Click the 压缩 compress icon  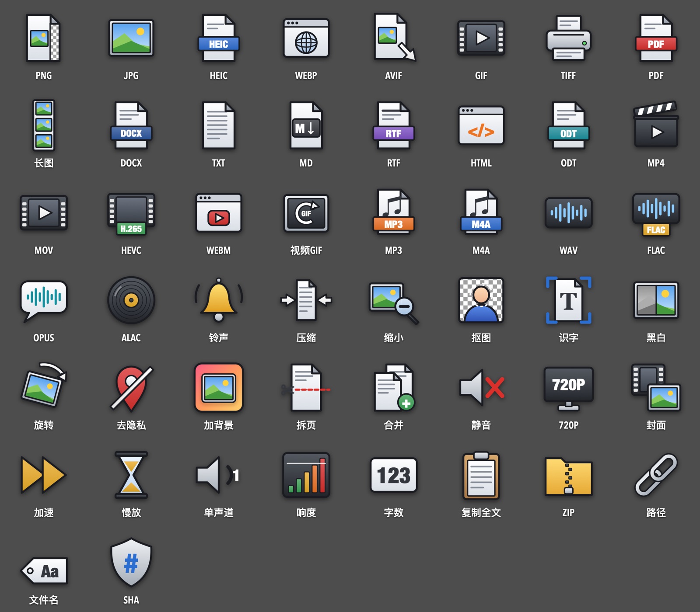click(306, 300)
